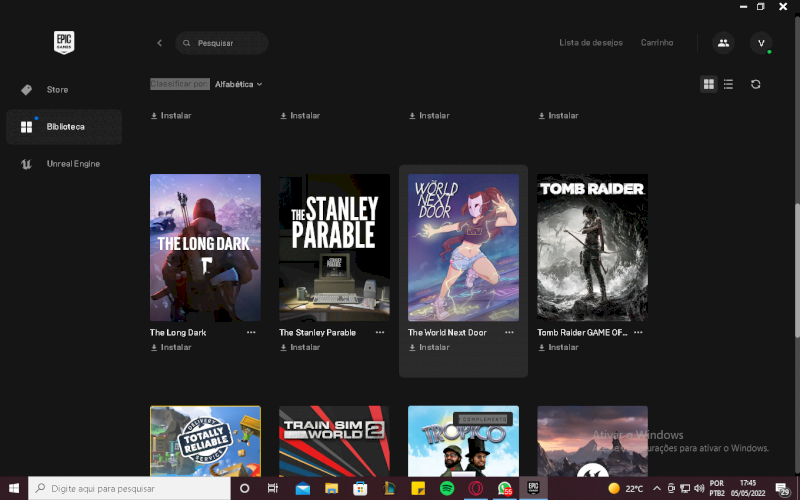Screen dimensions: 800x500
Task: Click The World Next Door title text
Action: click(447, 332)
